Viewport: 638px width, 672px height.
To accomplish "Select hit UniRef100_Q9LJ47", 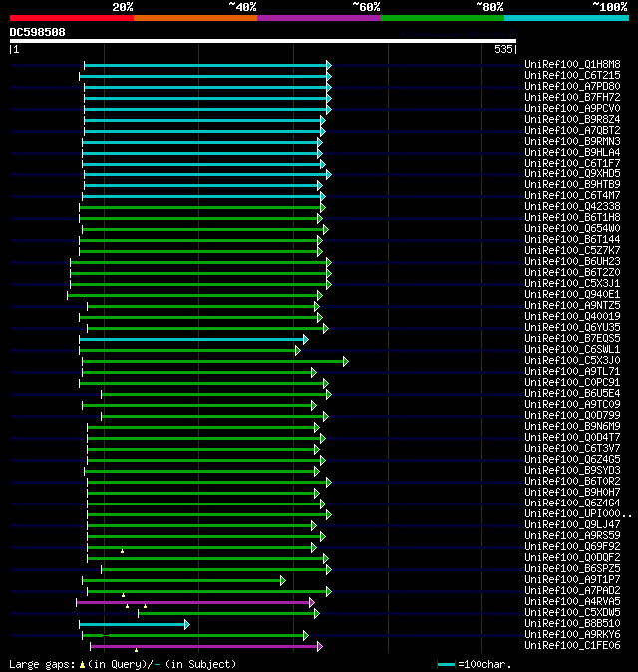I will click(x=572, y=525).
